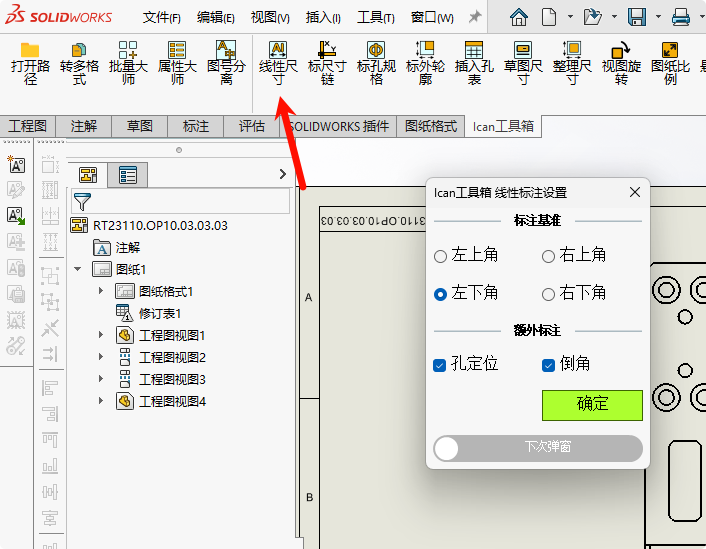Collapse the 图纸1 tree node

(78, 269)
